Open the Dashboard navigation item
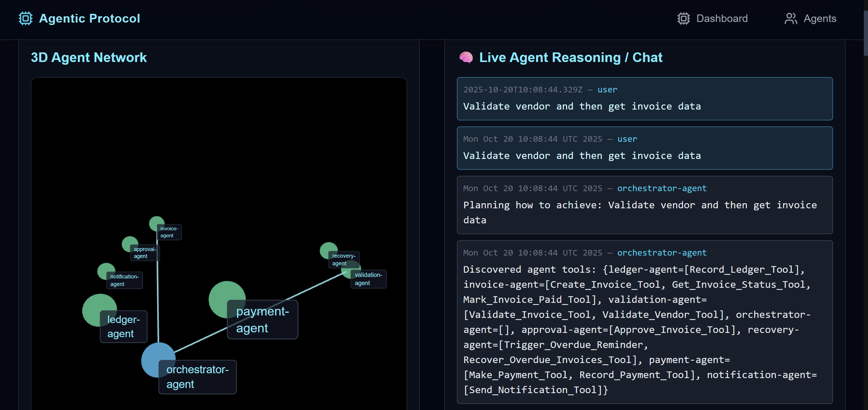Screen dimensions: 868x410 (x=722, y=18)
